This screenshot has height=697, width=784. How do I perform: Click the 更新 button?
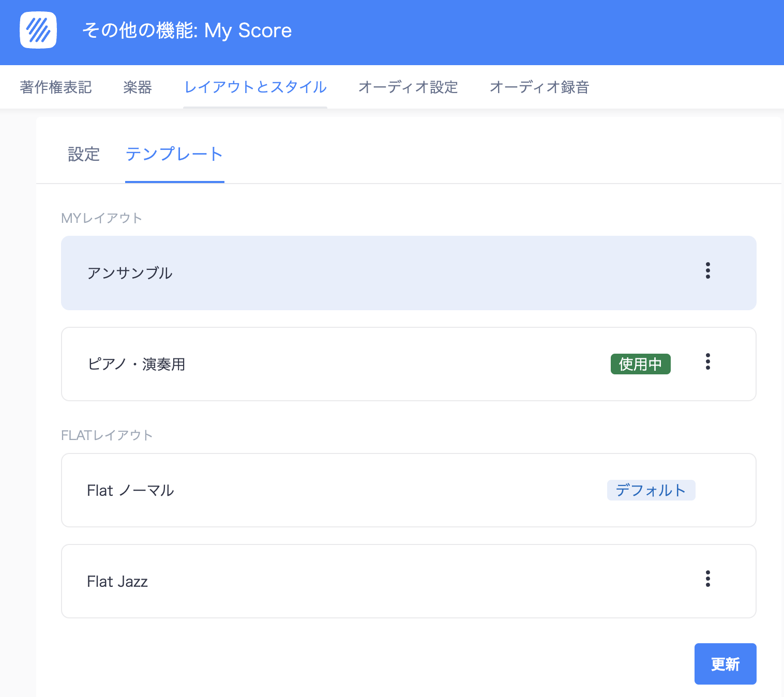[725, 664]
